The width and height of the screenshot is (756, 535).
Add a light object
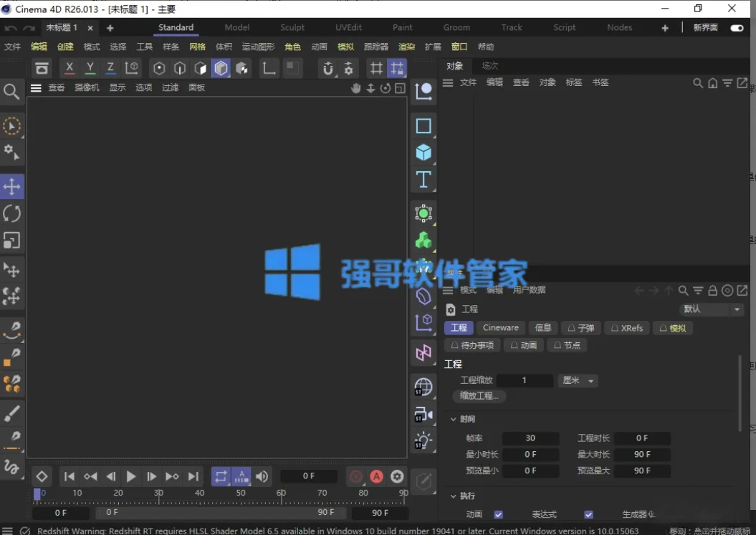[424, 440]
